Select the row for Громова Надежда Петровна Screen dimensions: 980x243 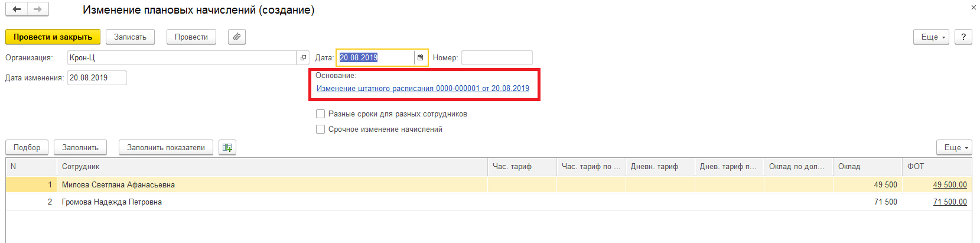pos(112,202)
